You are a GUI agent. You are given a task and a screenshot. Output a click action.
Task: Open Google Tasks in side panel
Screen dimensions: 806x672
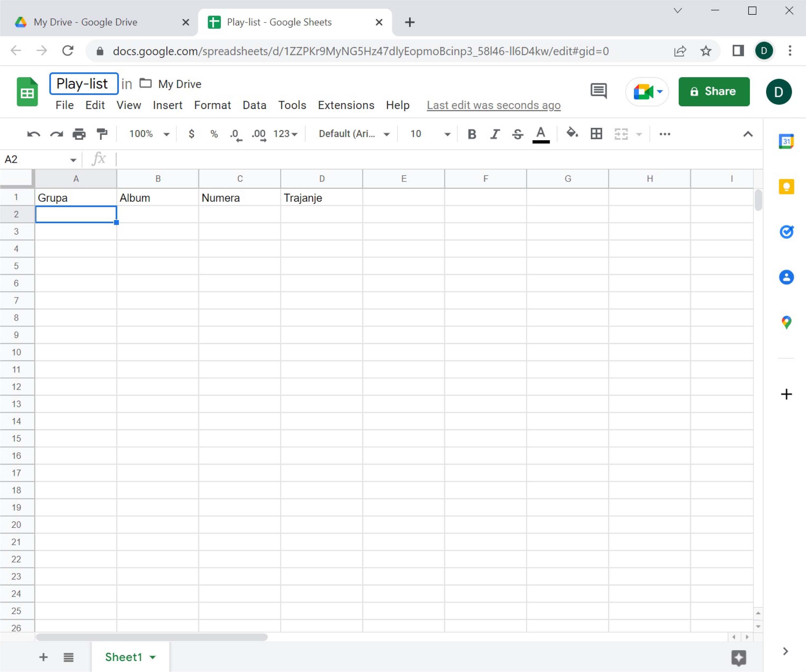(786, 232)
